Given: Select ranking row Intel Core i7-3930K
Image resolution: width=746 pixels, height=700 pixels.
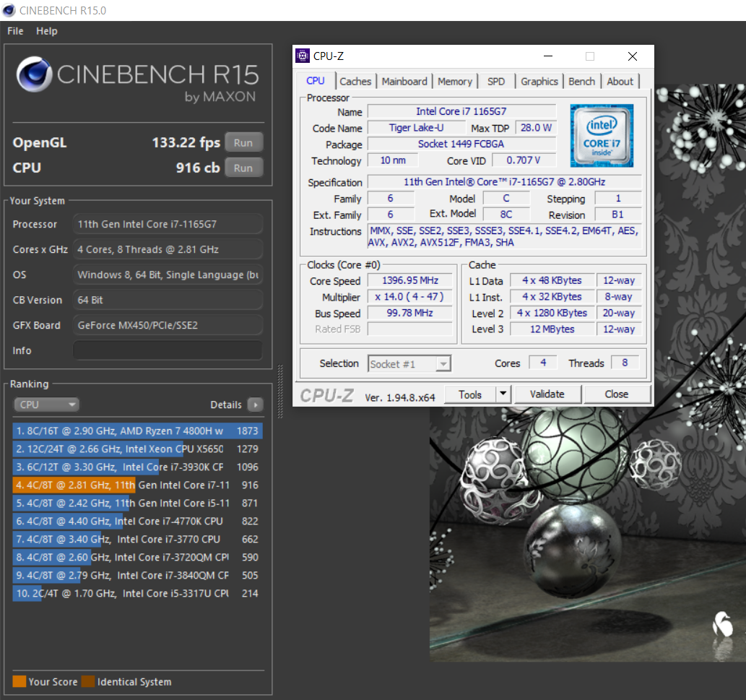Looking at the screenshot, I should tap(137, 467).
